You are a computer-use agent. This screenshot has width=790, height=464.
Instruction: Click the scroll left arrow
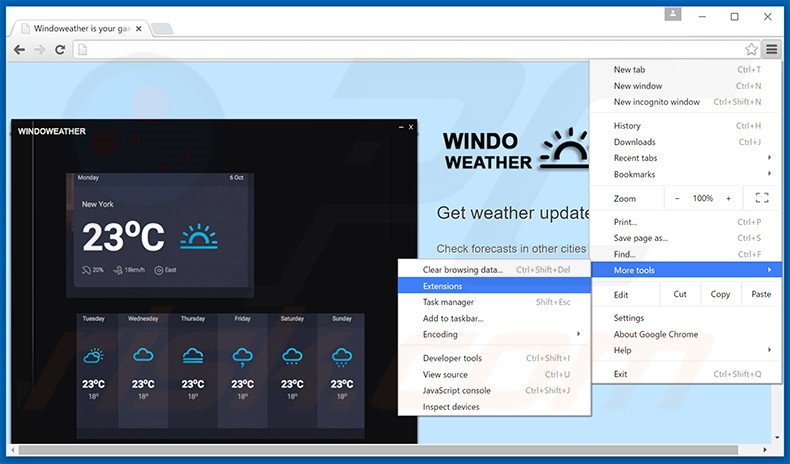click(13, 449)
